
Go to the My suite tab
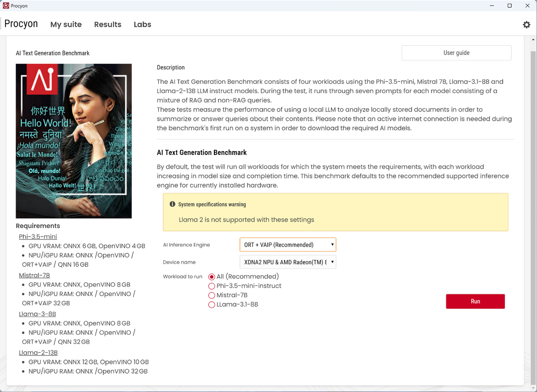66,25
